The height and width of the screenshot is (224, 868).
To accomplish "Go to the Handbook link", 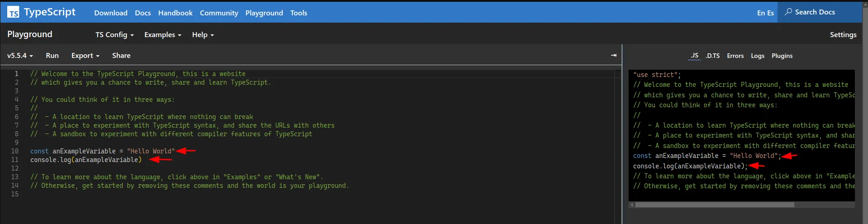I will coord(176,13).
